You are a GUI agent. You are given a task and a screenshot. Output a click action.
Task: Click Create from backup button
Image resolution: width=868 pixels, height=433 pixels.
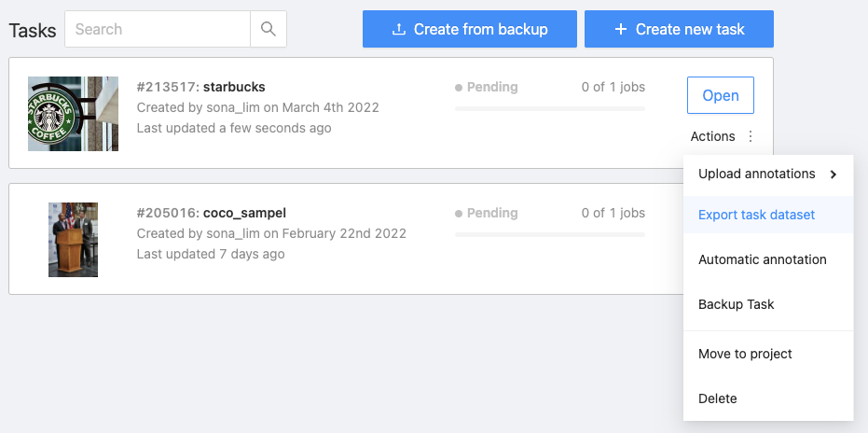point(470,29)
